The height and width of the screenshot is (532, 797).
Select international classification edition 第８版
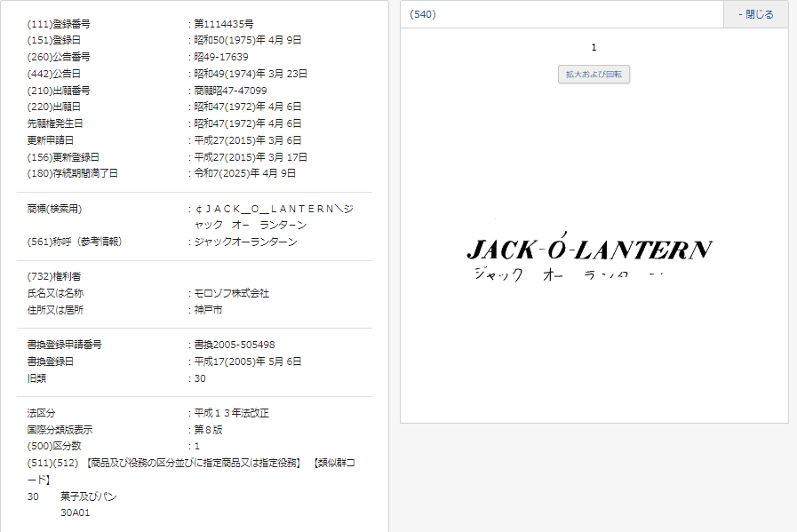click(x=208, y=430)
